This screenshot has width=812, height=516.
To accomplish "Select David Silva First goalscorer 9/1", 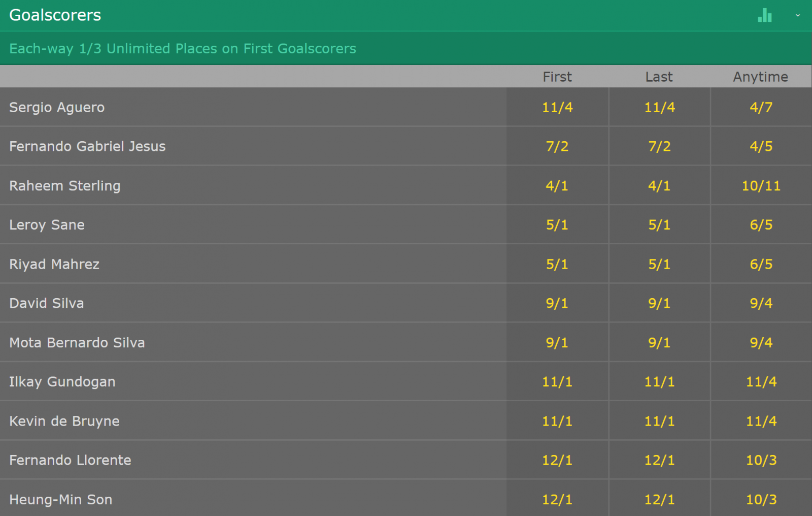I will click(557, 303).
